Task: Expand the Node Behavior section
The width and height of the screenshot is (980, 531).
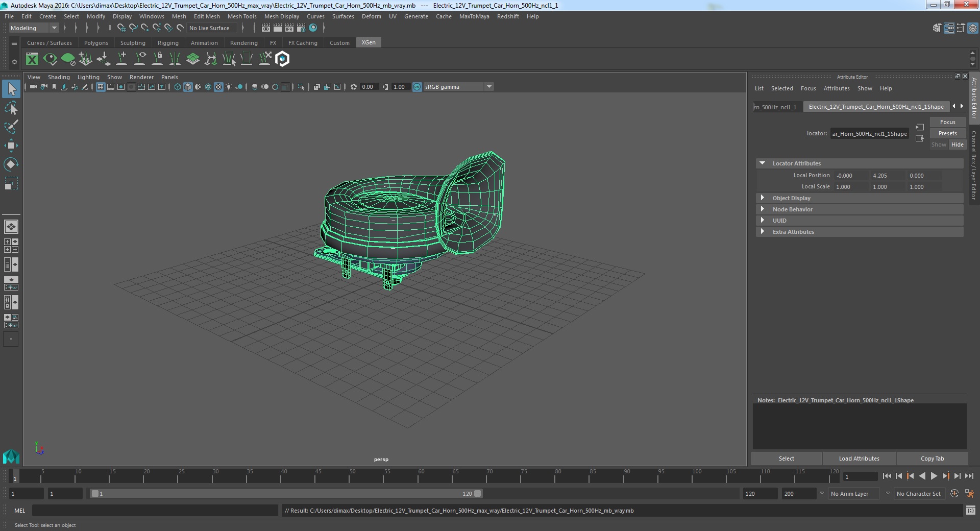Action: pos(762,209)
